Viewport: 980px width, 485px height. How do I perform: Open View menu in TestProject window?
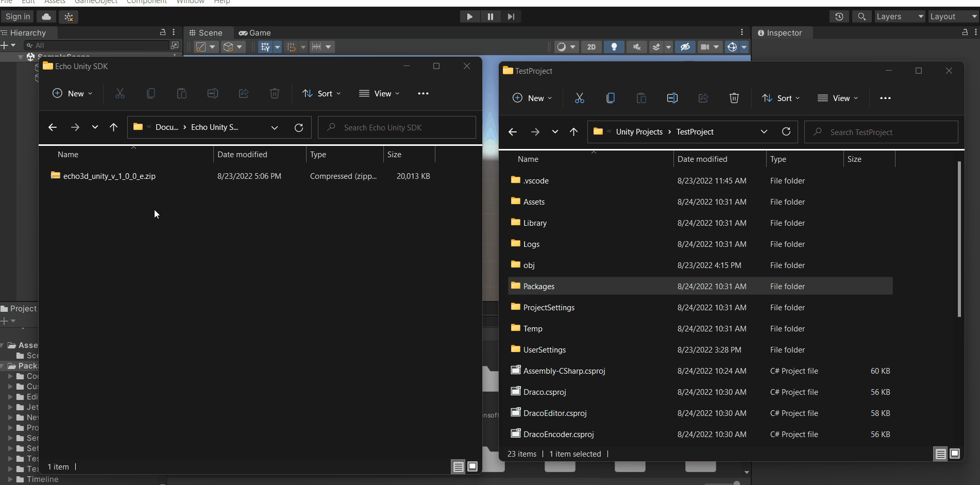[838, 98]
